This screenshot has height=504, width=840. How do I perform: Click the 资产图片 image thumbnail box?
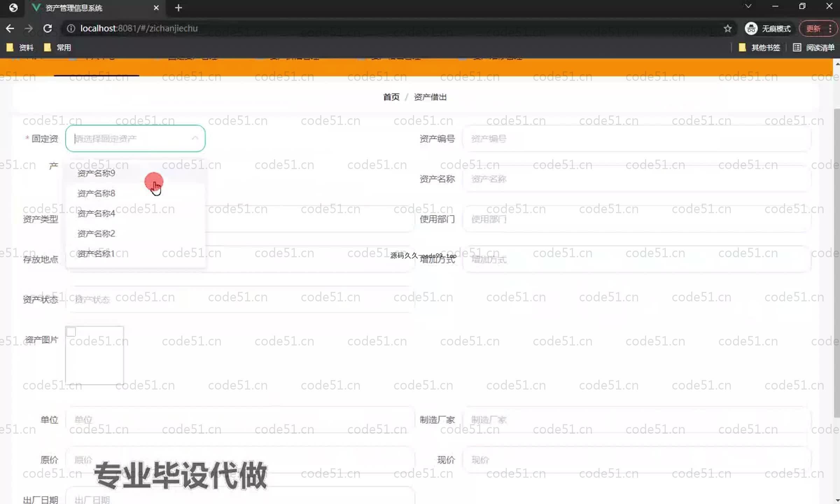click(x=94, y=355)
